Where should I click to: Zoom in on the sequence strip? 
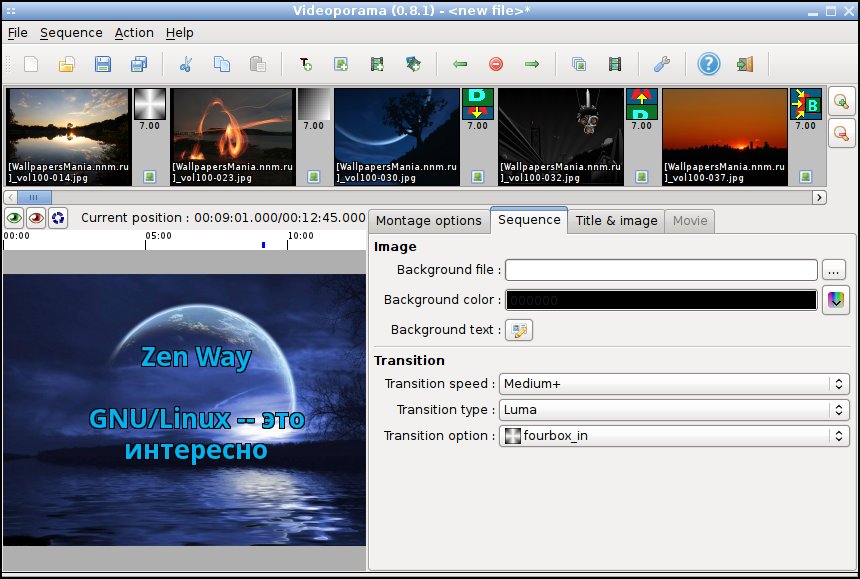pos(841,101)
